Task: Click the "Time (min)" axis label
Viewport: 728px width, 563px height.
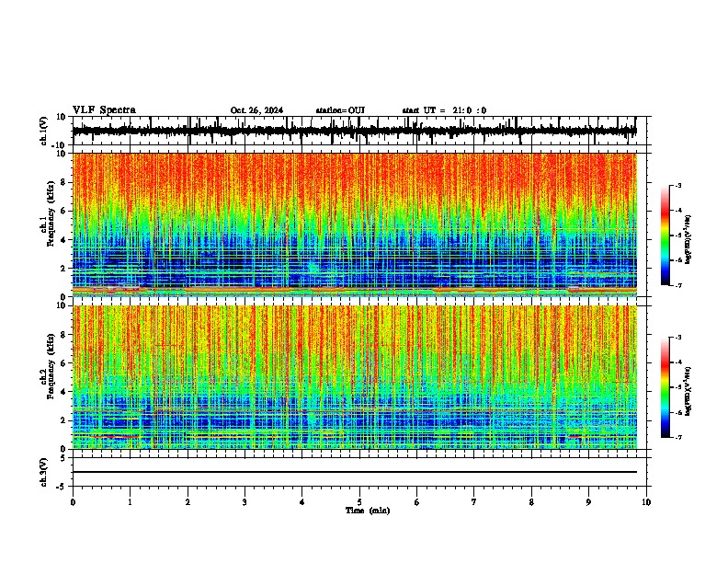Action: [368, 511]
